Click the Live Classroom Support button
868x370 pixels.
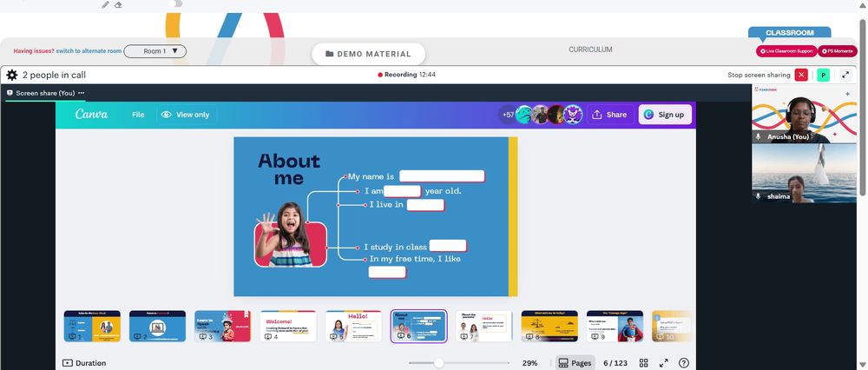pos(786,51)
